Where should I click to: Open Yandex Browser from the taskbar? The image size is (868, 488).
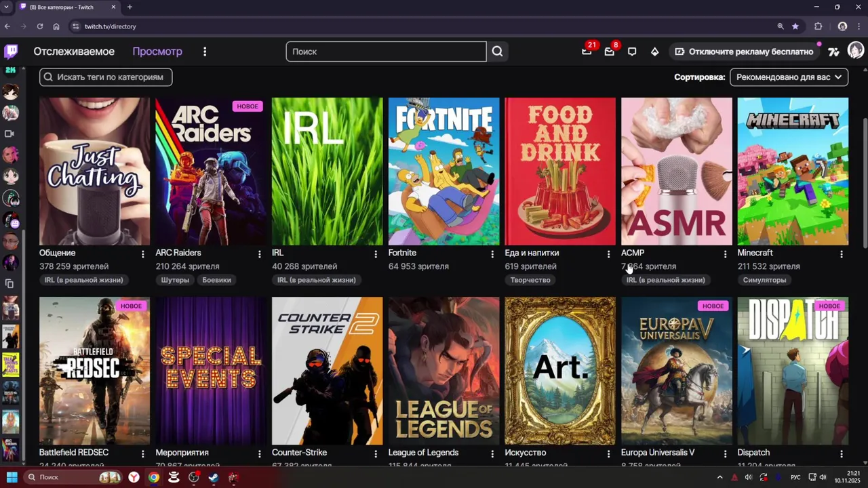[x=134, y=477]
